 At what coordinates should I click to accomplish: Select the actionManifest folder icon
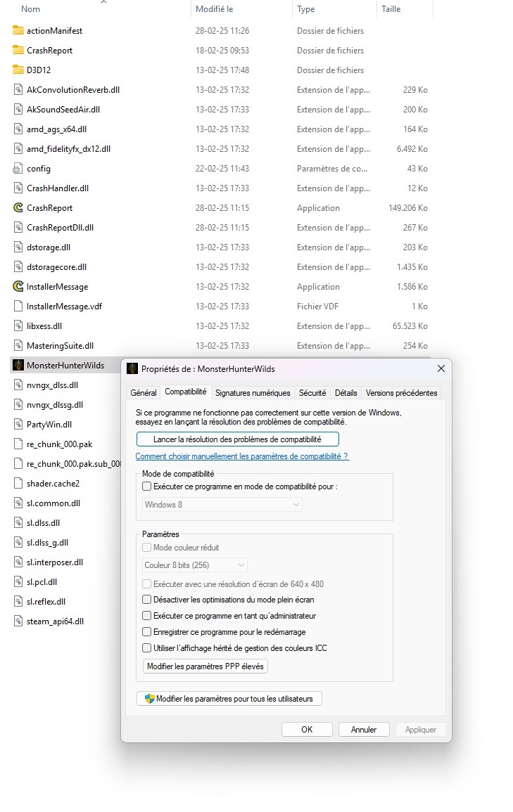(x=18, y=31)
